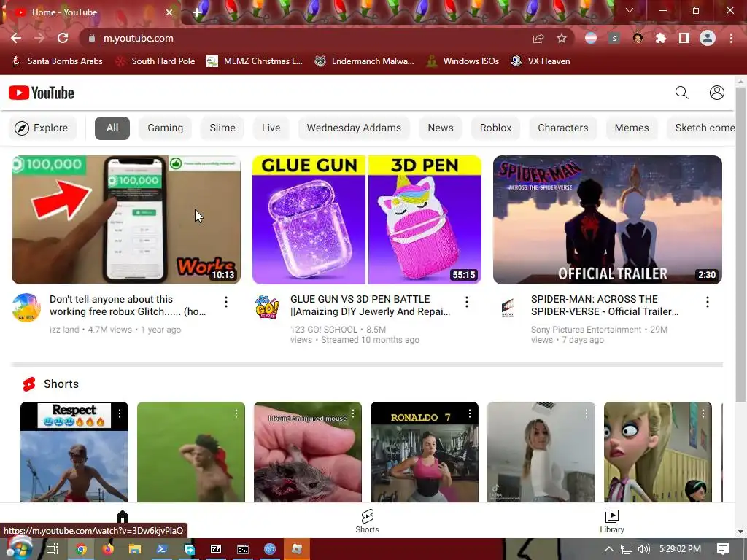Open new browser tab
The image size is (747, 560).
coord(197,12)
